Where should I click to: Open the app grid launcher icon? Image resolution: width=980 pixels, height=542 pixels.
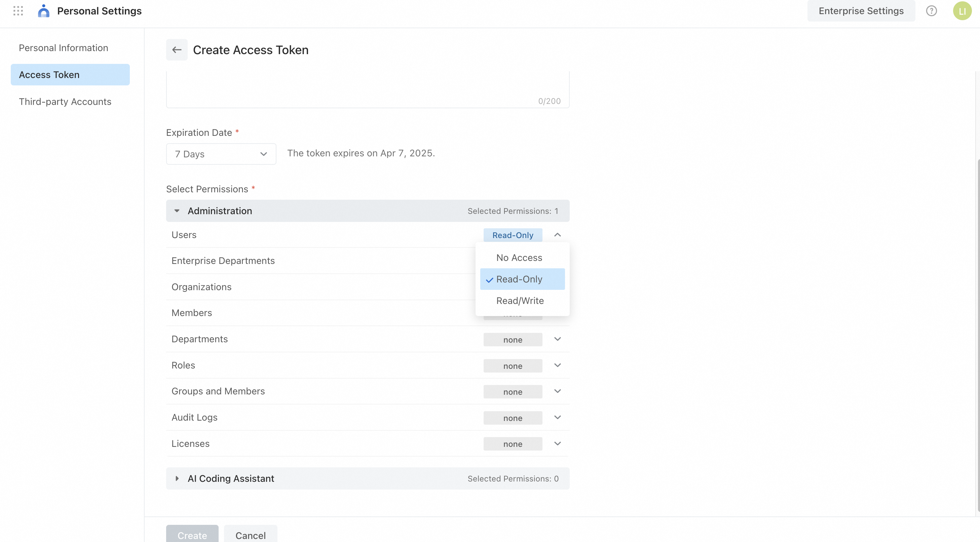18,11
